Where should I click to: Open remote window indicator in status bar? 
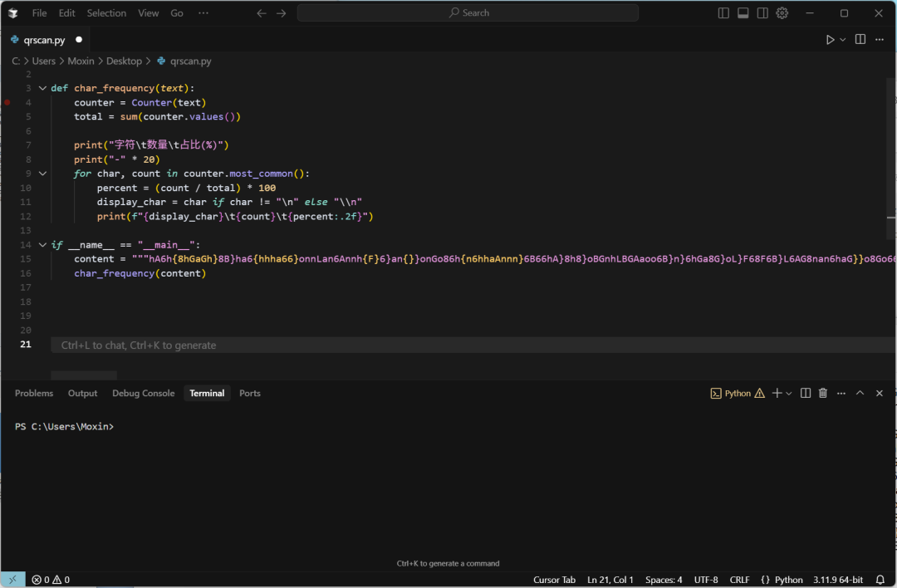12,580
